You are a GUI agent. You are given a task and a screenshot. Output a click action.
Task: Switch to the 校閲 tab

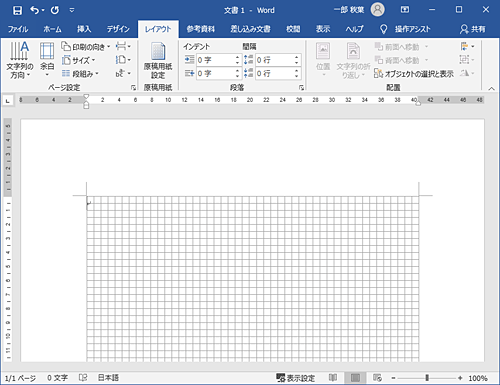click(x=293, y=29)
